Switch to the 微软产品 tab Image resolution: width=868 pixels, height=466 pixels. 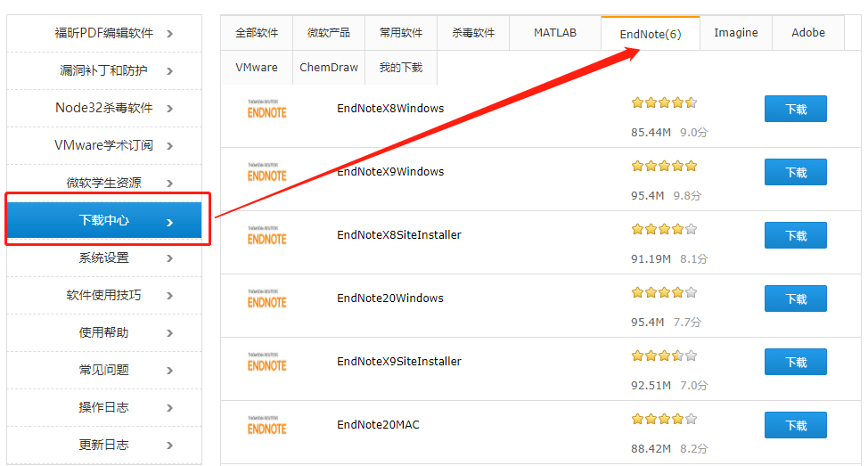click(x=329, y=33)
